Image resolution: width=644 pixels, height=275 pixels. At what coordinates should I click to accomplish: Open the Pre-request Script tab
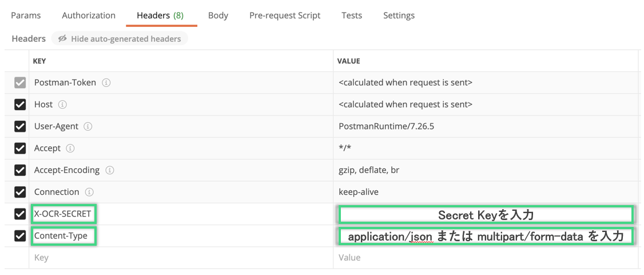pos(285,15)
